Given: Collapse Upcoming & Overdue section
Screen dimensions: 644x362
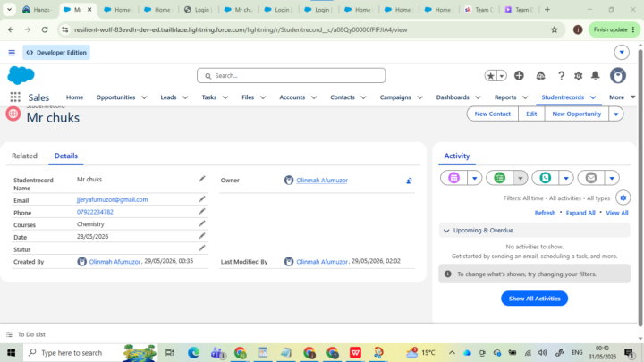Looking at the screenshot, I should (x=446, y=231).
